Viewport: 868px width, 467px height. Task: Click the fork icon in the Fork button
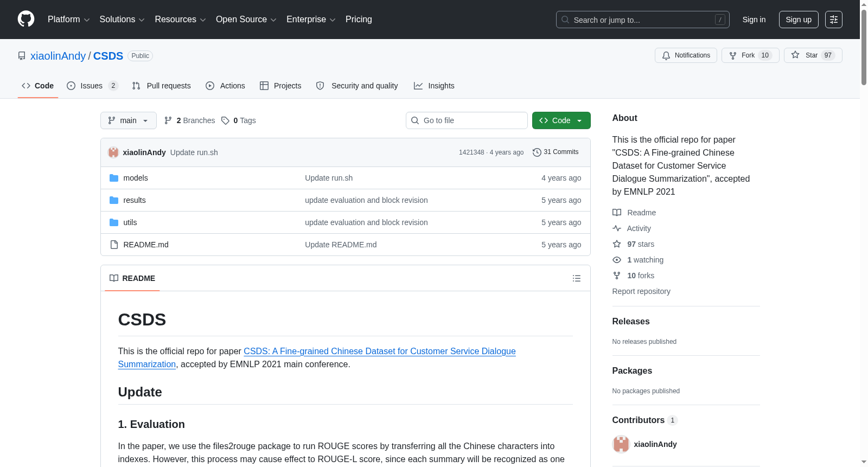pyautogui.click(x=733, y=55)
